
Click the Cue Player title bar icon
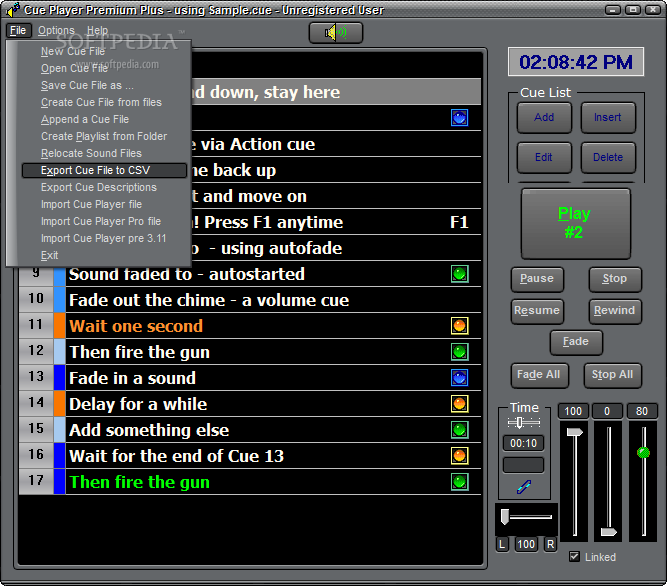pyautogui.click(x=13, y=9)
